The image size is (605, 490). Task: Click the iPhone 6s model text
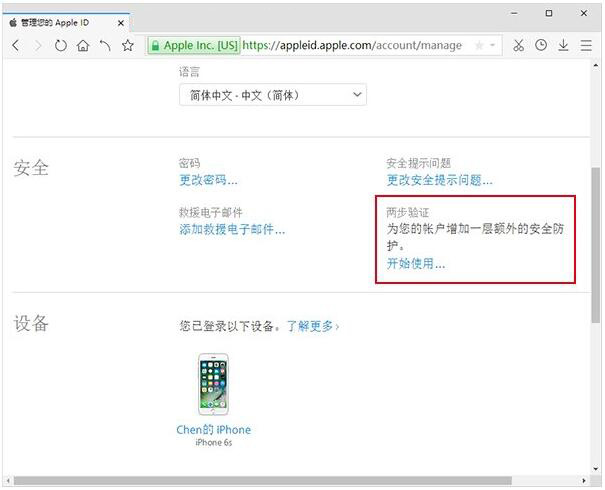(213, 443)
